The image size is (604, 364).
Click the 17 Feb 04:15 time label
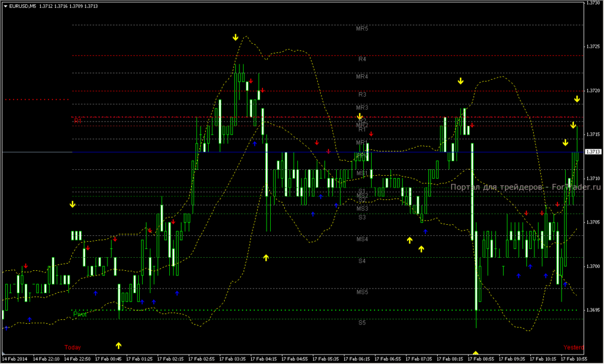pyautogui.click(x=264, y=359)
